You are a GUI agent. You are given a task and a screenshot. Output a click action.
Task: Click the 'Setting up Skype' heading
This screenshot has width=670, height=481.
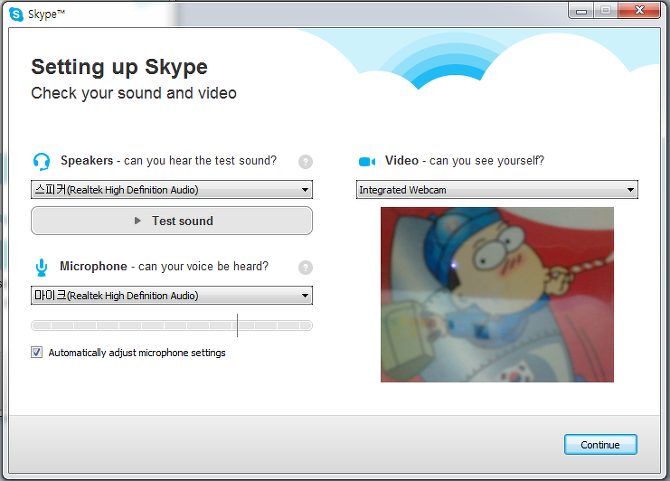click(x=119, y=67)
